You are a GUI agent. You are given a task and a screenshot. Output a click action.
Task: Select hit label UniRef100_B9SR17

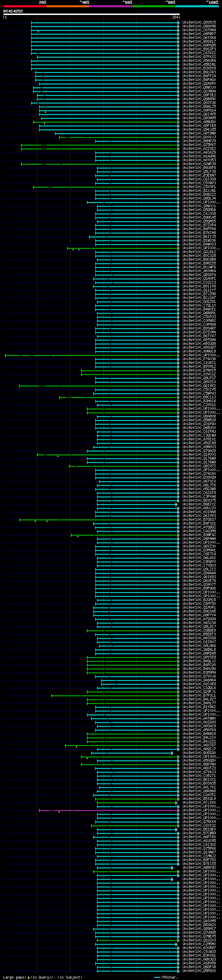tap(199, 41)
